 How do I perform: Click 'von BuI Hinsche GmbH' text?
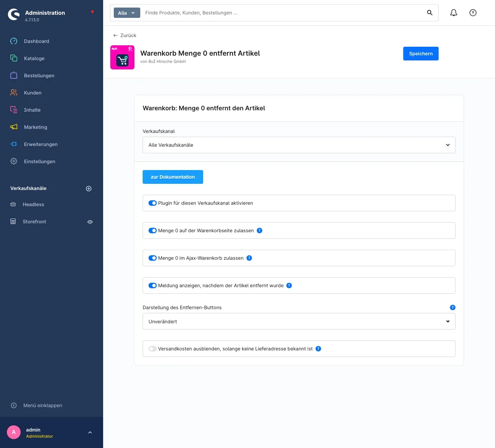coord(163,61)
